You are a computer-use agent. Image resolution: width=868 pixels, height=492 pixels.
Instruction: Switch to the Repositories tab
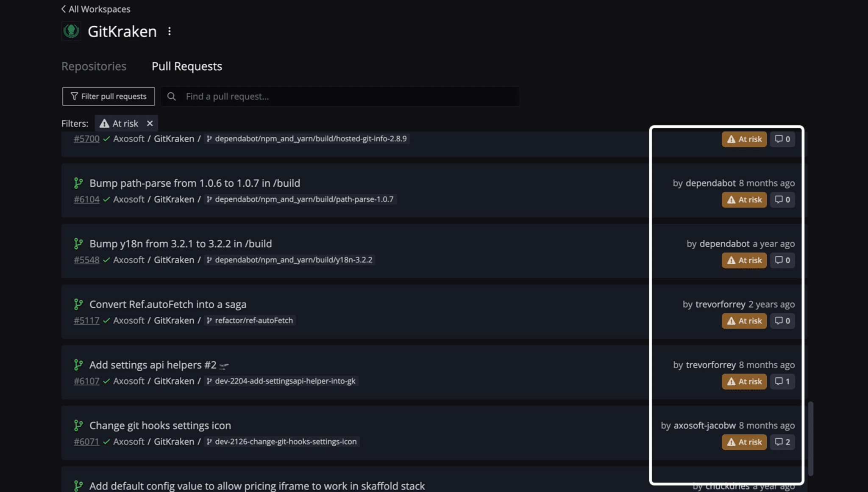(93, 66)
